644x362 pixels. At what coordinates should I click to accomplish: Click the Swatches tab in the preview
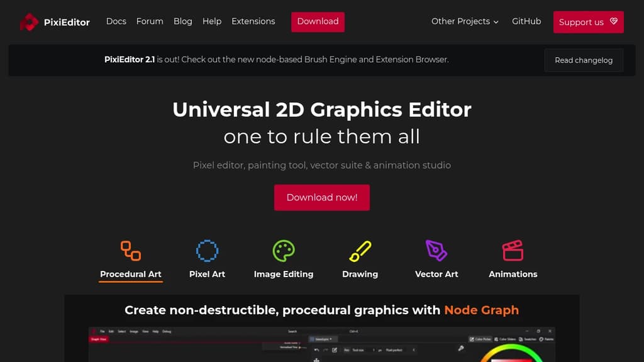click(x=528, y=339)
